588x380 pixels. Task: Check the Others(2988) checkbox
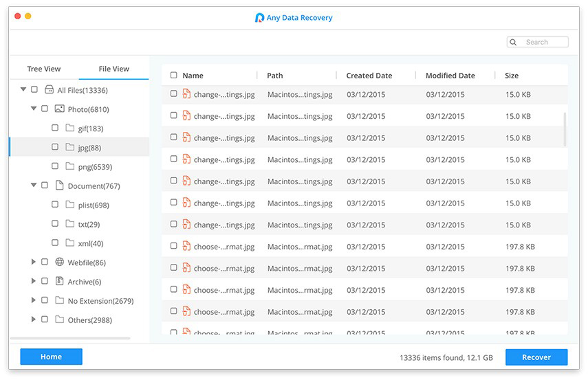point(45,319)
